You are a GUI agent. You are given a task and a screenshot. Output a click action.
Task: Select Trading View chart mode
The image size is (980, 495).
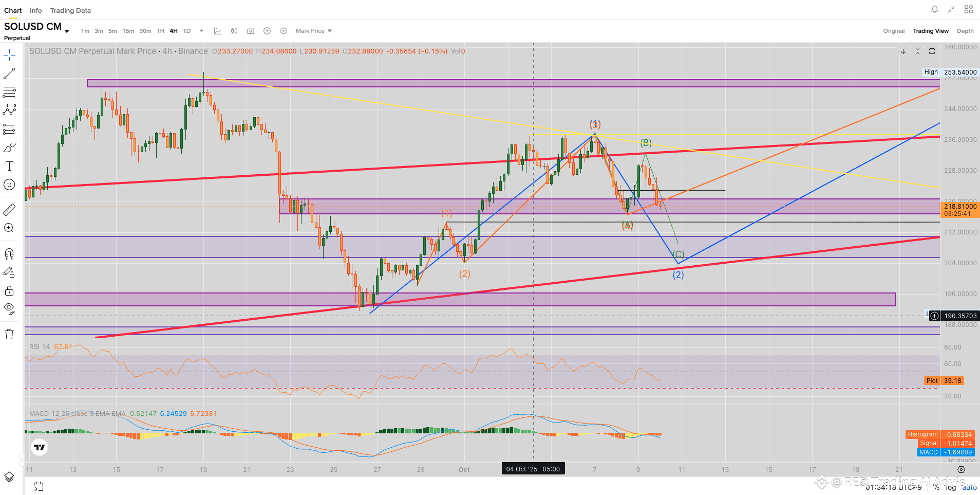point(931,31)
